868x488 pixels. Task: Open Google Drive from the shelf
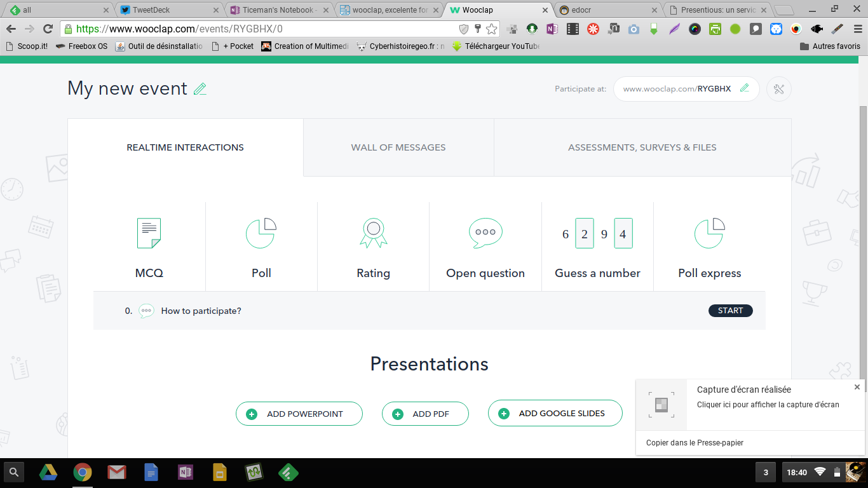(x=48, y=473)
